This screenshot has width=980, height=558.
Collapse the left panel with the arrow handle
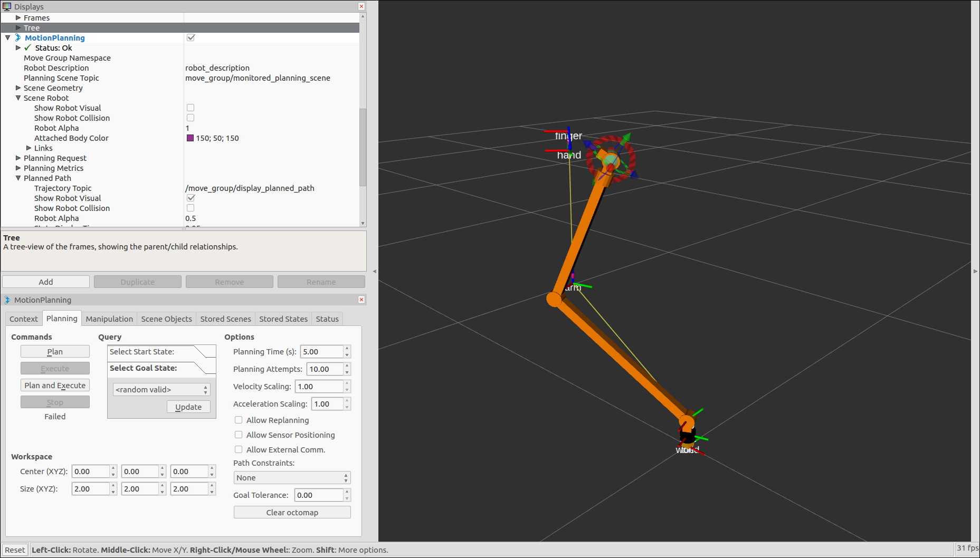(x=375, y=271)
